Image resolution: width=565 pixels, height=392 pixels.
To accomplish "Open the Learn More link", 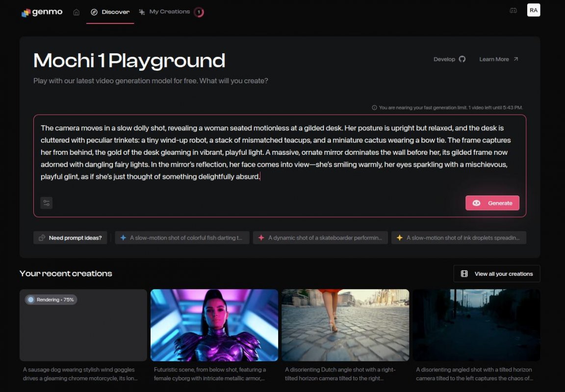I will click(498, 59).
